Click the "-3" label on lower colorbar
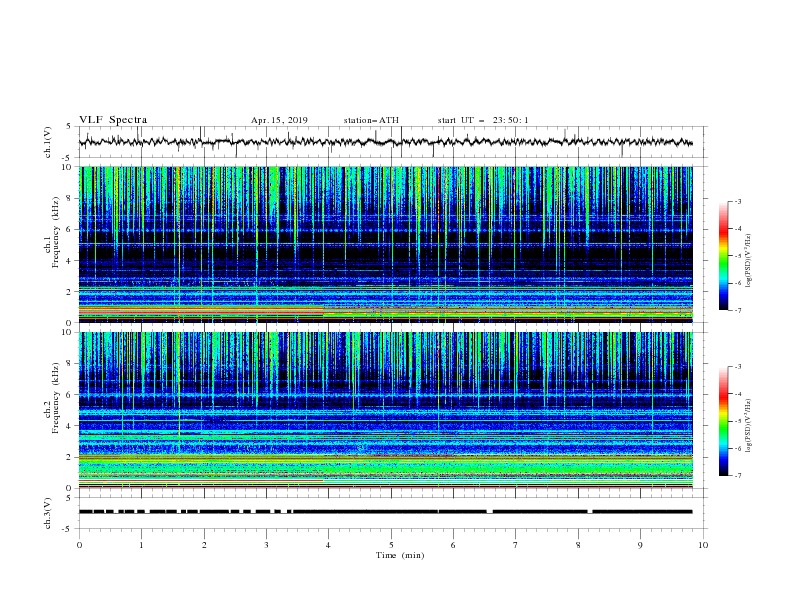 tap(737, 367)
